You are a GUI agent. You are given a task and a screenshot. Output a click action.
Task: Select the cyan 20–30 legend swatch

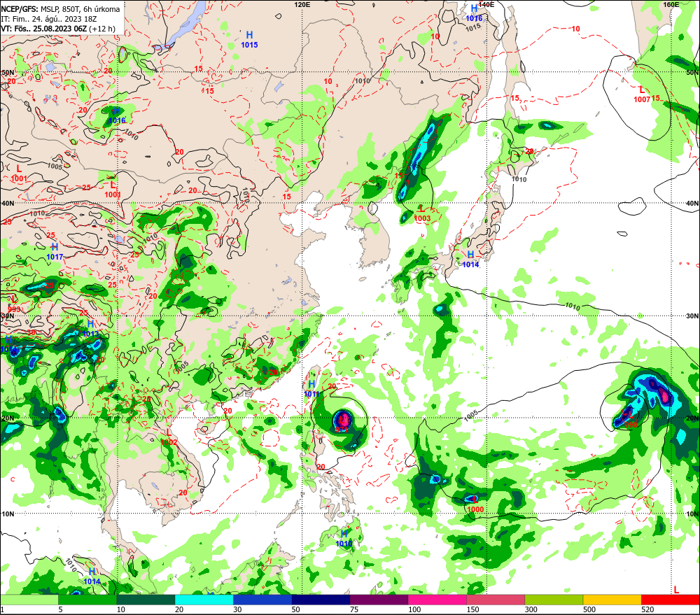[x=204, y=600]
